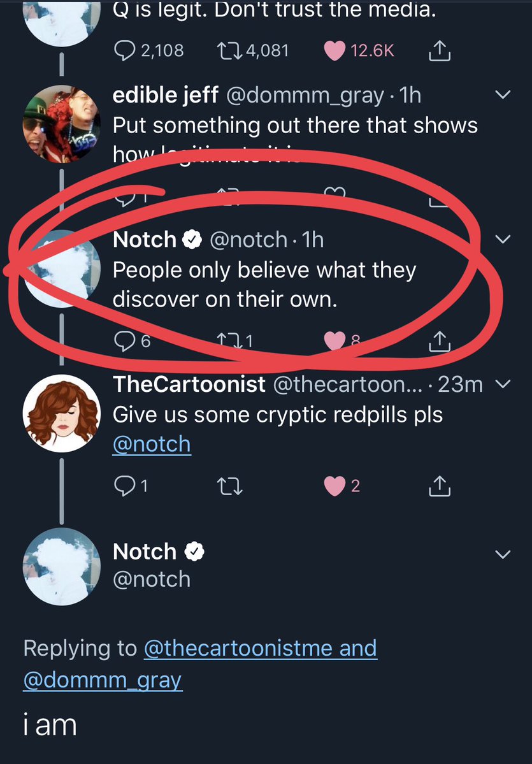
Task: Like the tweet with 12.6K likes
Action: click(334, 51)
